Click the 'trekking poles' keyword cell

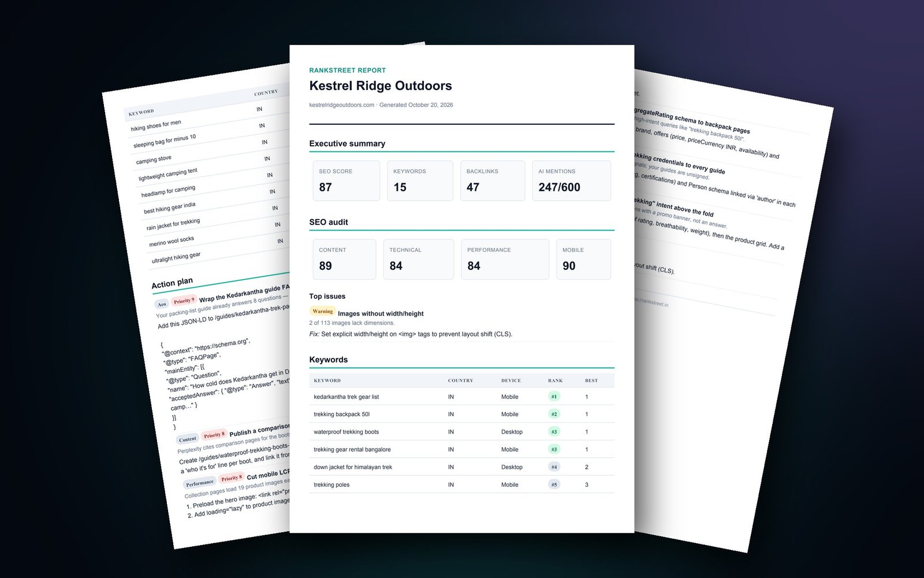coord(332,485)
